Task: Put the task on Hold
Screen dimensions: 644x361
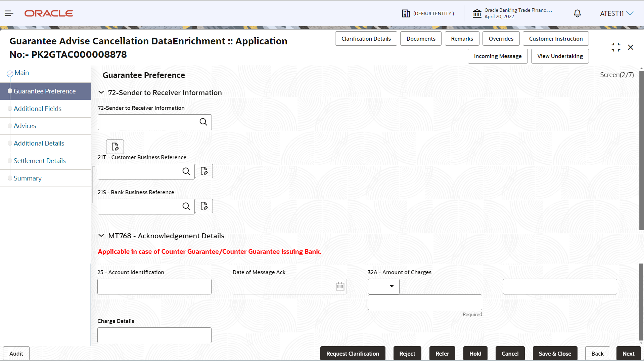Action: (x=475, y=354)
